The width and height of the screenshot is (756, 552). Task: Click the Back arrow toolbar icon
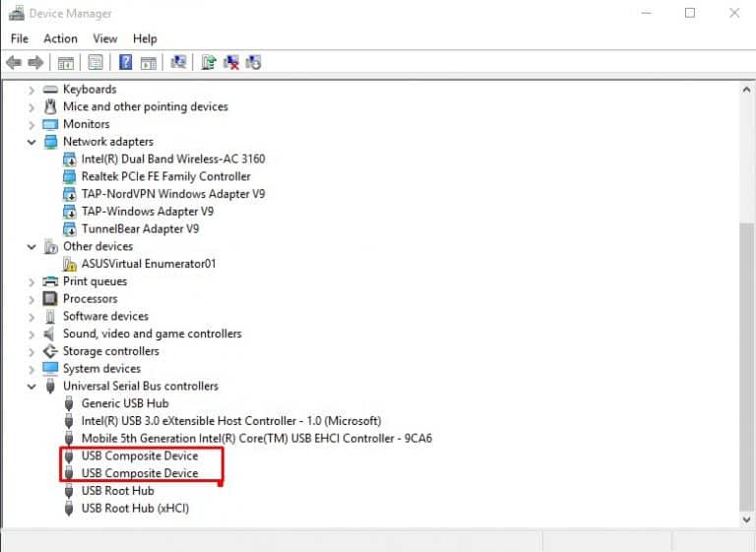[14, 62]
